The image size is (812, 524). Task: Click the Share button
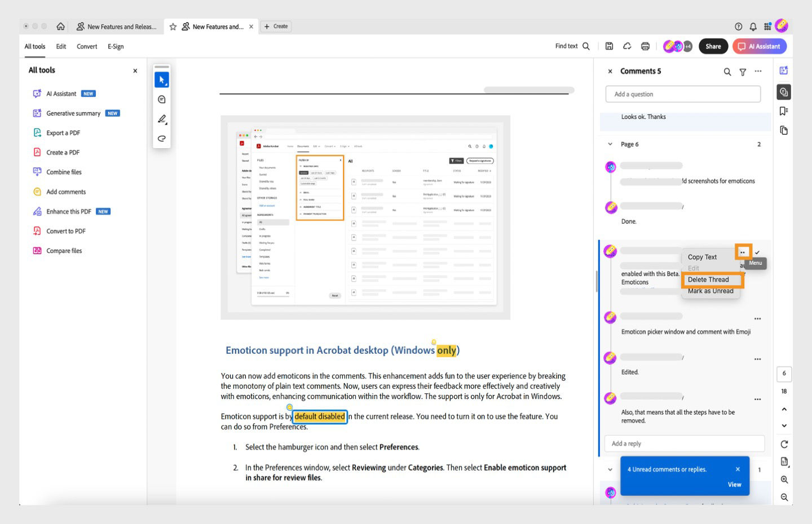click(713, 46)
